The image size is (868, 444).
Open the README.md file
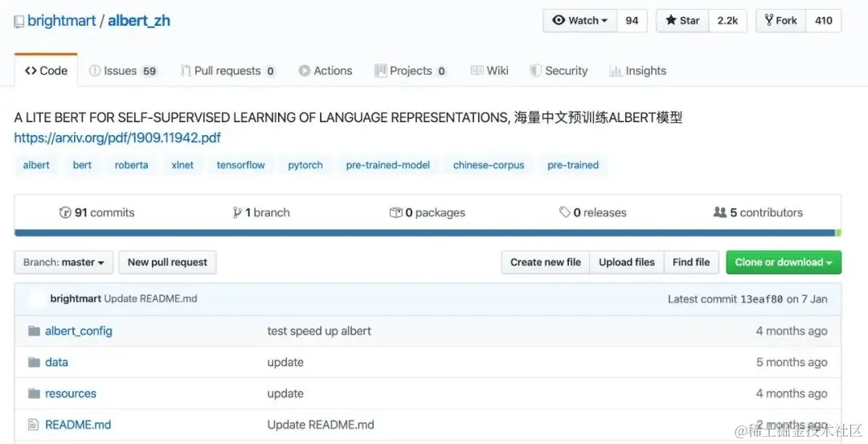tap(78, 425)
